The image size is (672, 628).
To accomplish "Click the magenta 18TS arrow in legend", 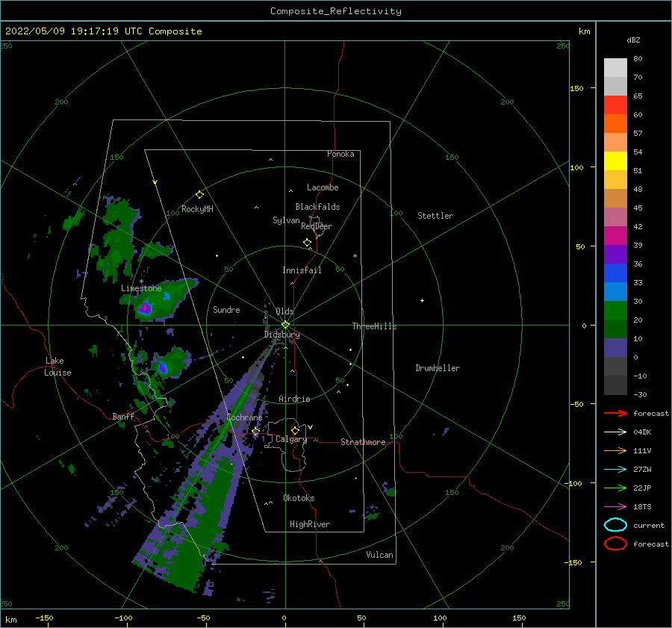I will 615,507.
